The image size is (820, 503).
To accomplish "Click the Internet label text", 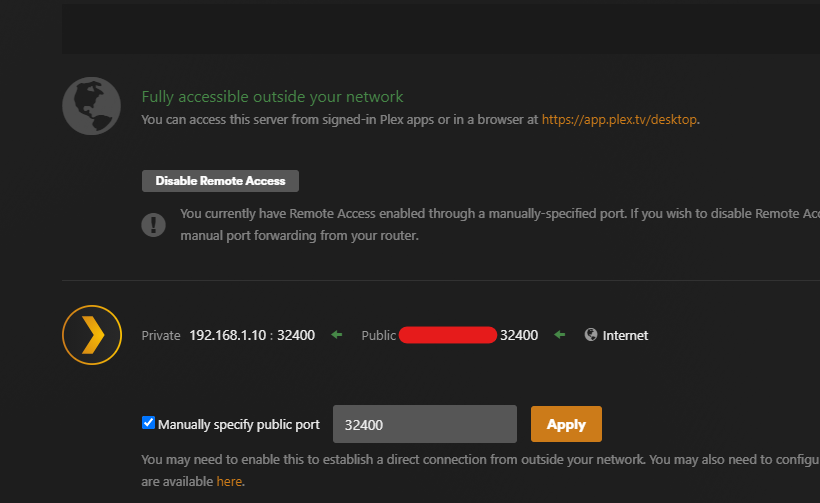I will coord(625,335).
